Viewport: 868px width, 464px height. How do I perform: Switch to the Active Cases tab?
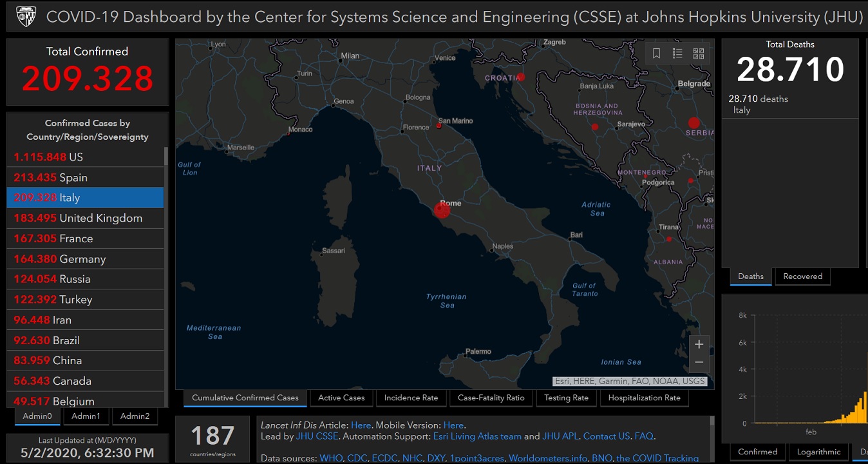341,398
